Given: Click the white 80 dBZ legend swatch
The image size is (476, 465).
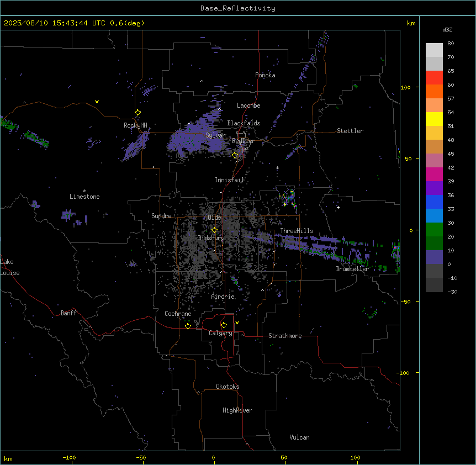Looking at the screenshot, I should coord(434,50).
